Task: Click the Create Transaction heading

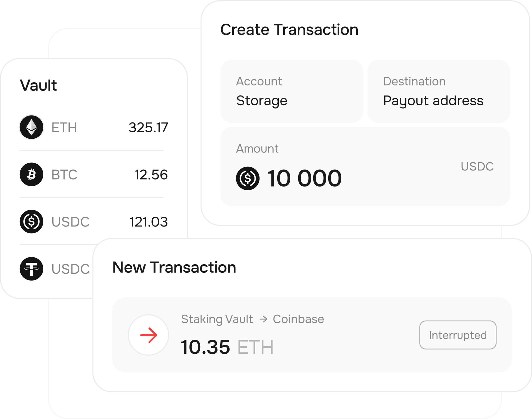Action: point(289,30)
